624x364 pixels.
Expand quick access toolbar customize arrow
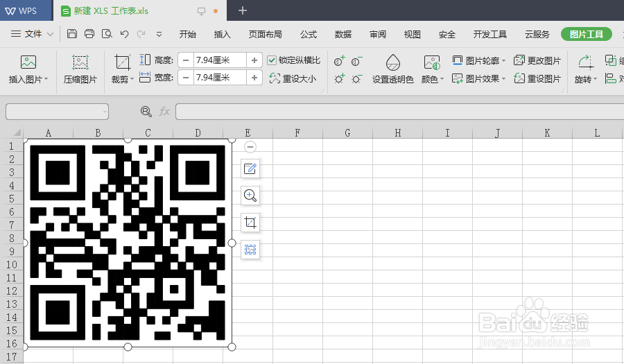coord(159,34)
